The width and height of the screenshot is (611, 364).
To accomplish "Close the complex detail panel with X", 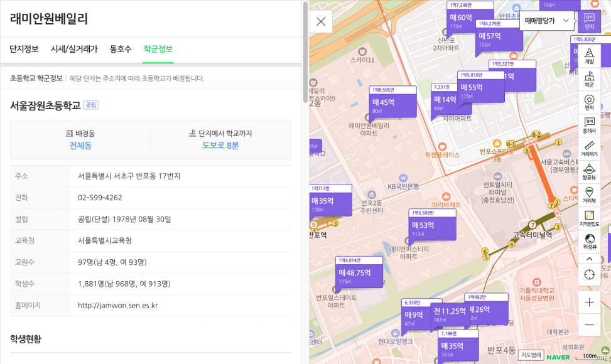I will (x=321, y=21).
